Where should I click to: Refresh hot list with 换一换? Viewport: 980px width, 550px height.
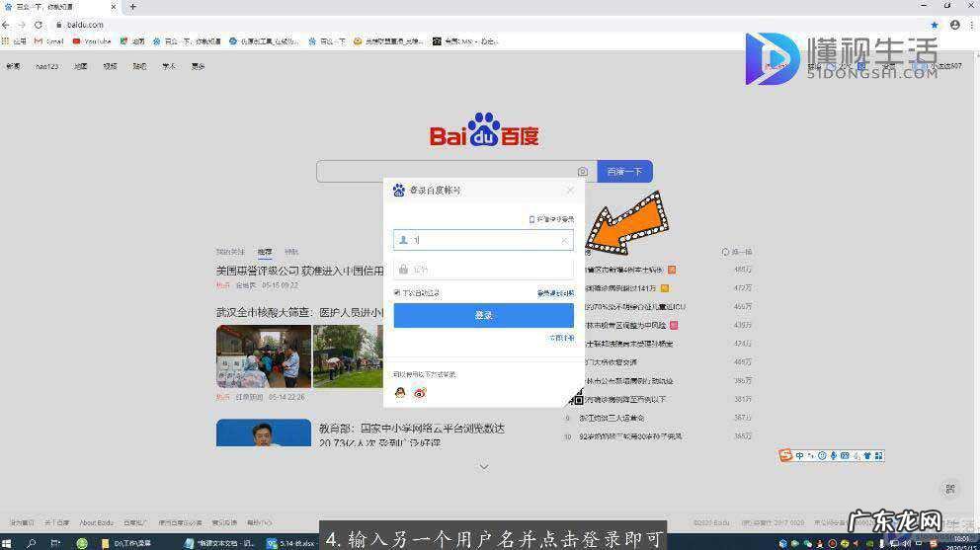pyautogui.click(x=737, y=252)
